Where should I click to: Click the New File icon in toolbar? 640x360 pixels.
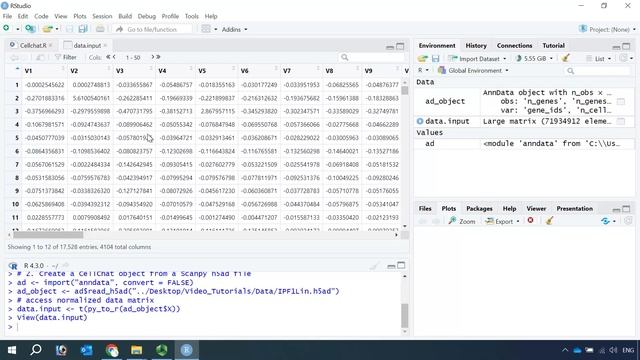6,29
